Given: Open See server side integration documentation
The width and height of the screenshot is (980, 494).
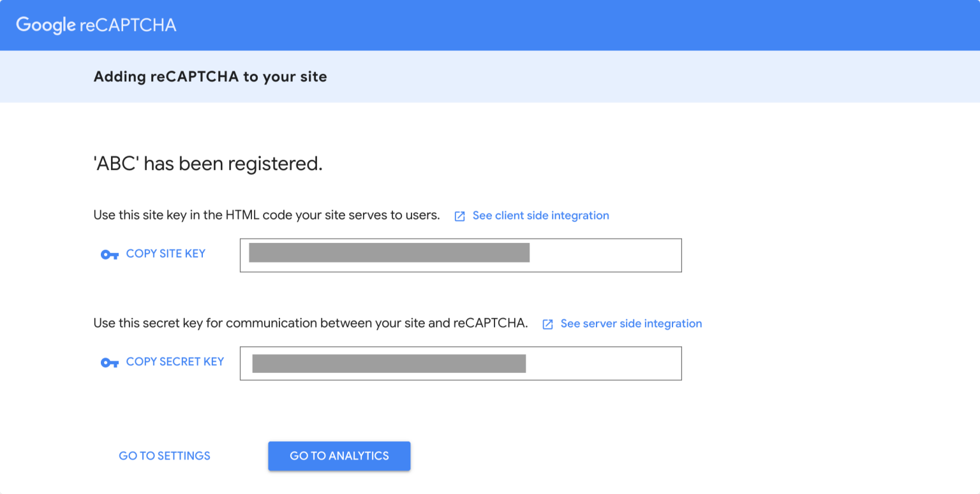Looking at the screenshot, I should tap(631, 323).
